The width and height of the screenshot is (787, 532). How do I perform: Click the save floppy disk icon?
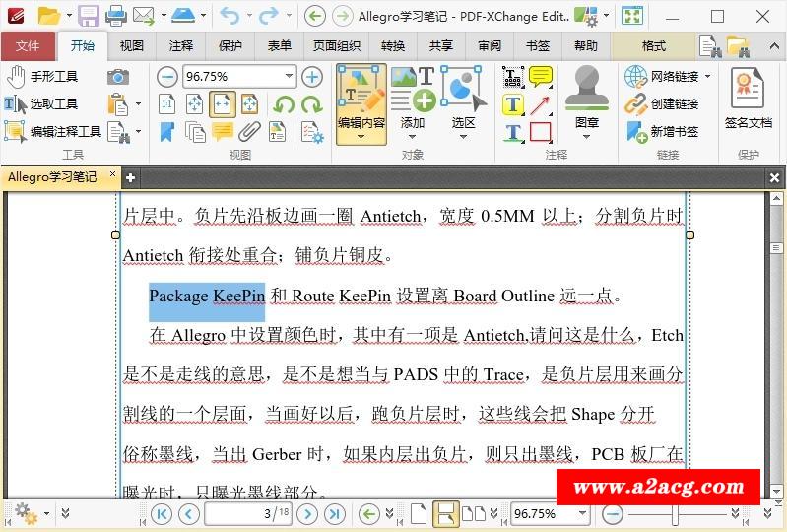[x=89, y=16]
